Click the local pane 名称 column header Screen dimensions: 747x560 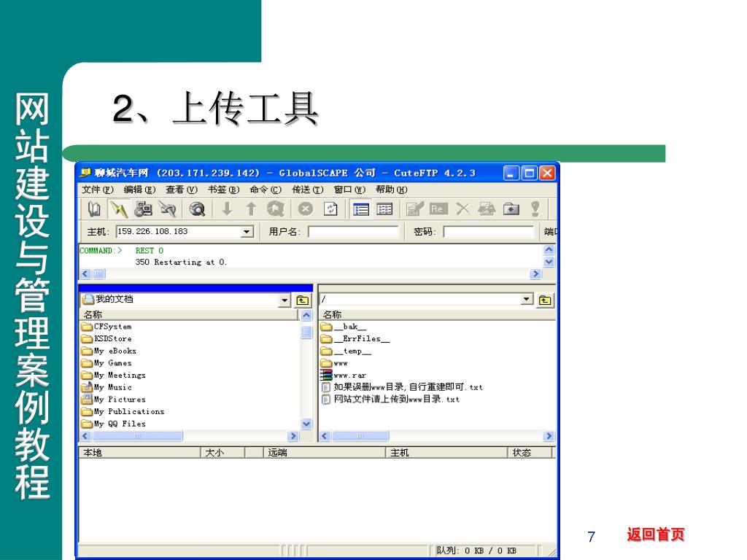point(189,315)
